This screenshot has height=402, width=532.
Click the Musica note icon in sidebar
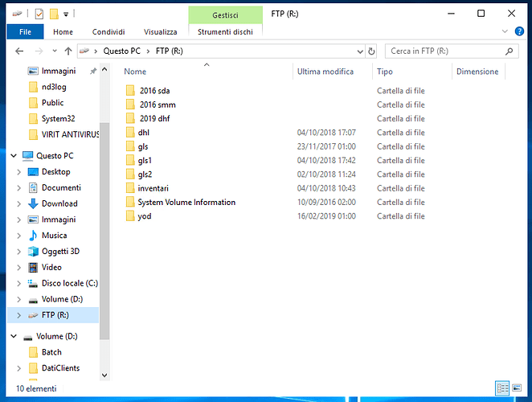click(33, 236)
